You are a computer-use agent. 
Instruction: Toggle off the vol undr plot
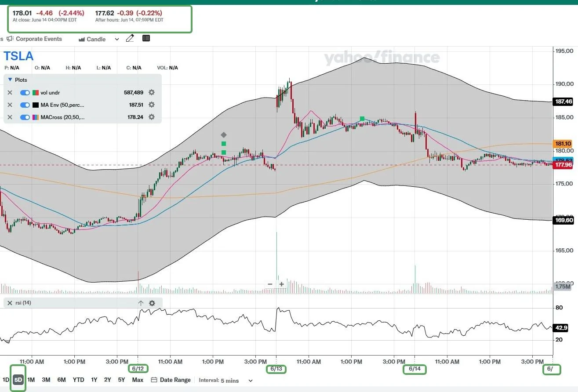(25, 93)
